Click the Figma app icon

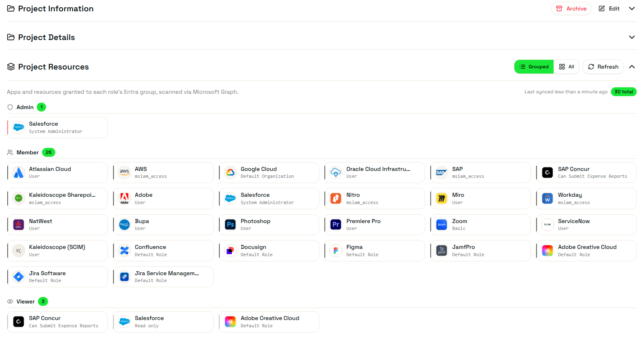click(x=336, y=251)
